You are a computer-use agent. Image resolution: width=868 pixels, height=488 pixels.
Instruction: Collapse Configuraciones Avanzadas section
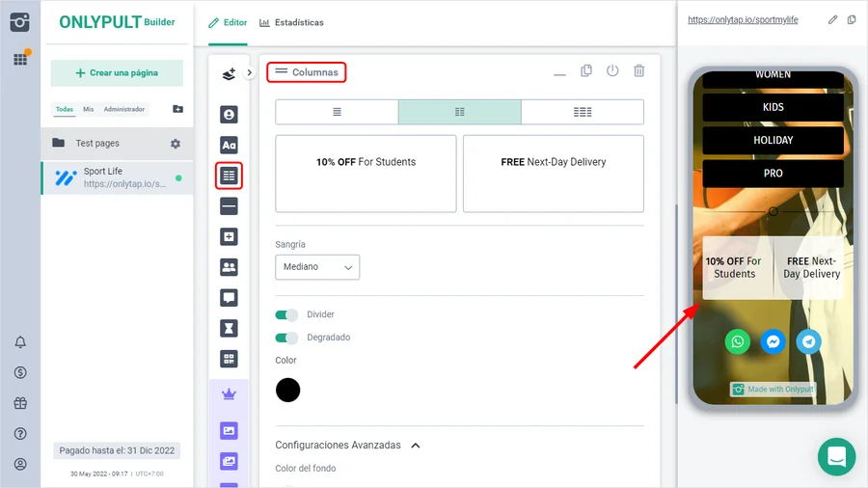tap(416, 446)
